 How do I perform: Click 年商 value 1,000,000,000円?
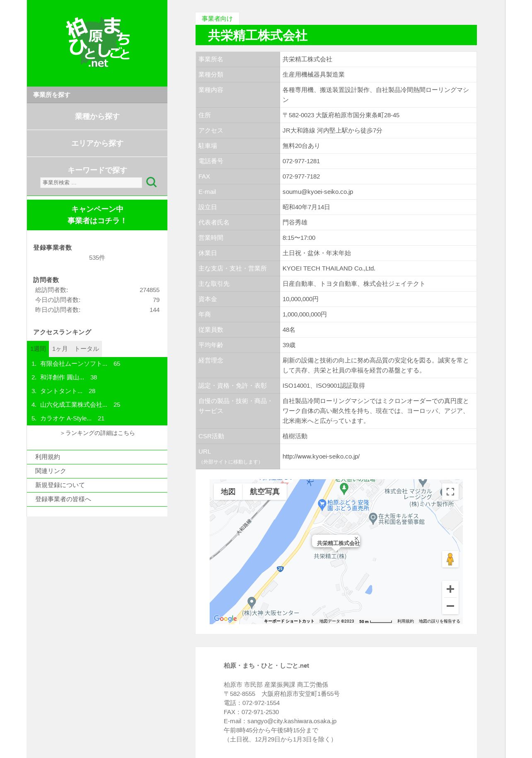point(305,314)
